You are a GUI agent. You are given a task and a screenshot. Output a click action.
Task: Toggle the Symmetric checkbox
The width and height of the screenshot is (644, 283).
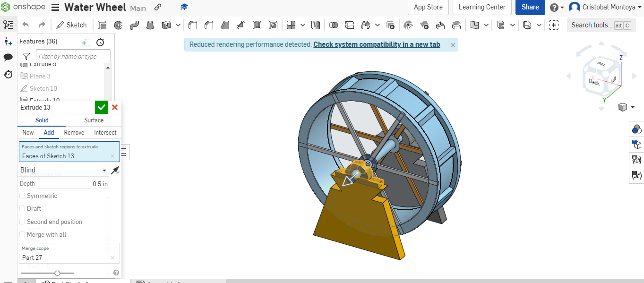coord(22,196)
